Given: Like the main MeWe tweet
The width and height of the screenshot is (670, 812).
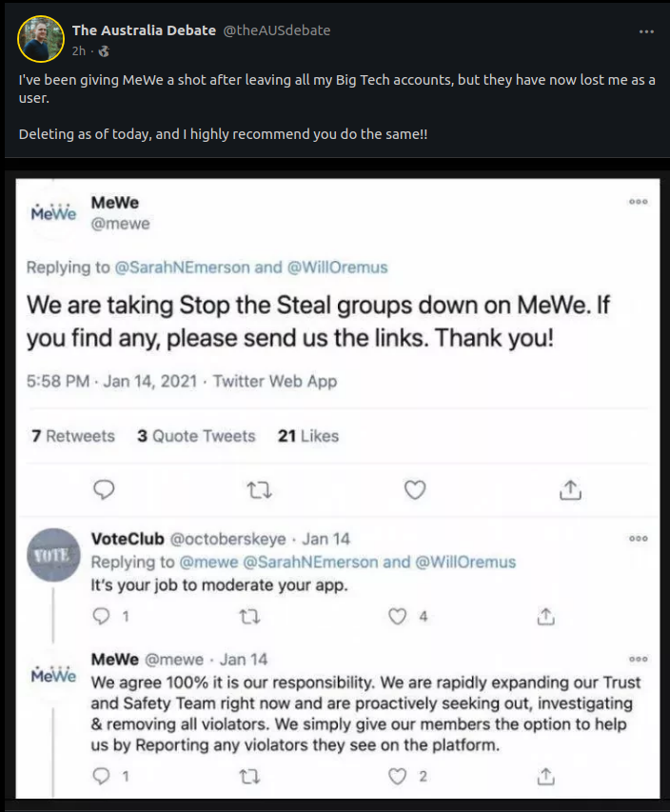Looking at the screenshot, I should tap(415, 489).
